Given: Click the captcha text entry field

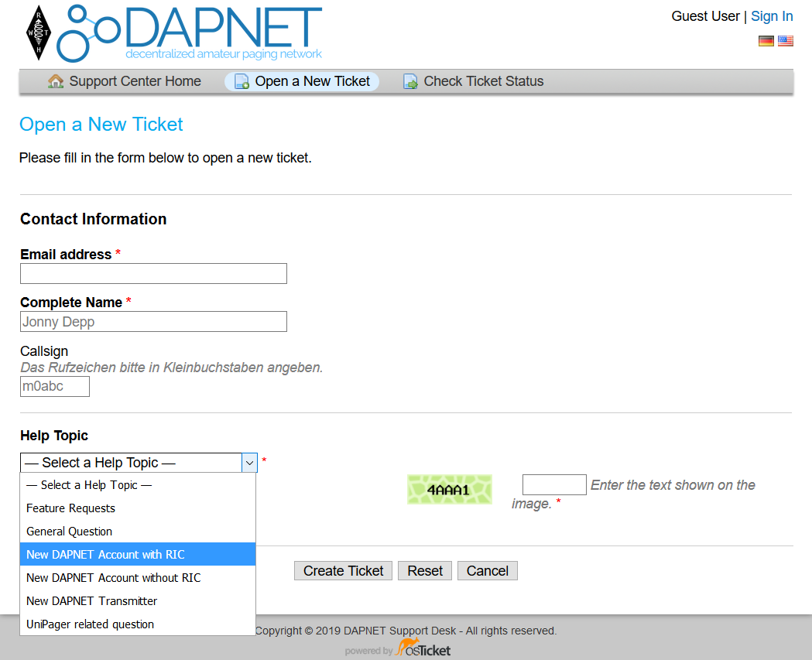Looking at the screenshot, I should tap(554, 484).
